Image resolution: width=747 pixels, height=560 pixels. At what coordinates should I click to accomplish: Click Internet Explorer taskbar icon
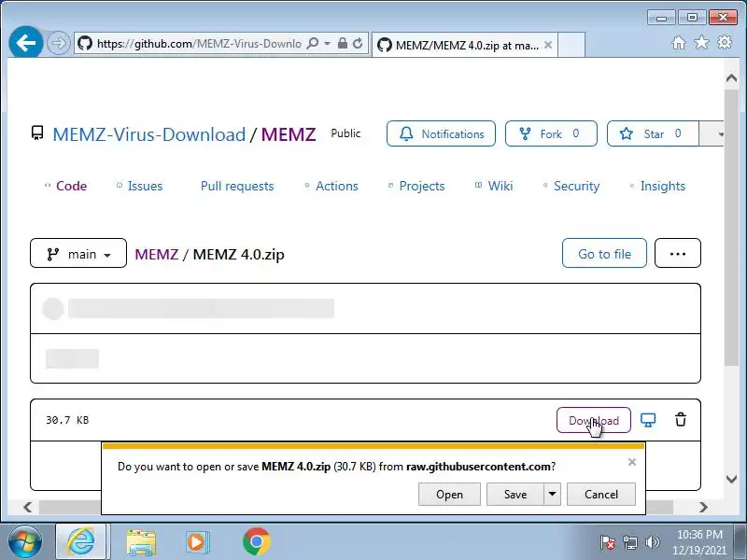tap(81, 542)
